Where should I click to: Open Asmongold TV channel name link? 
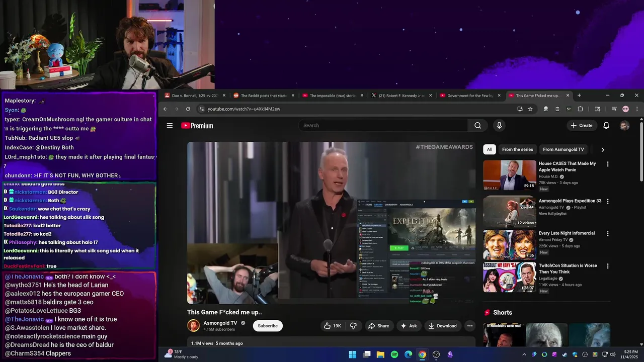click(220, 323)
